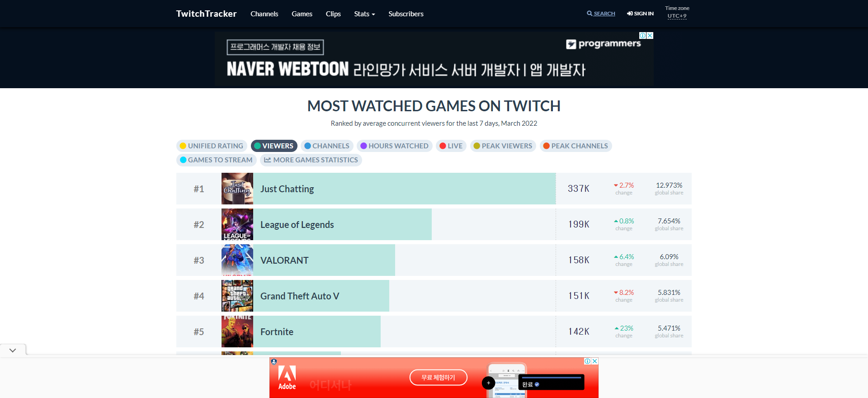
Task: Go to Channels in the top navigation
Action: pyautogui.click(x=264, y=14)
